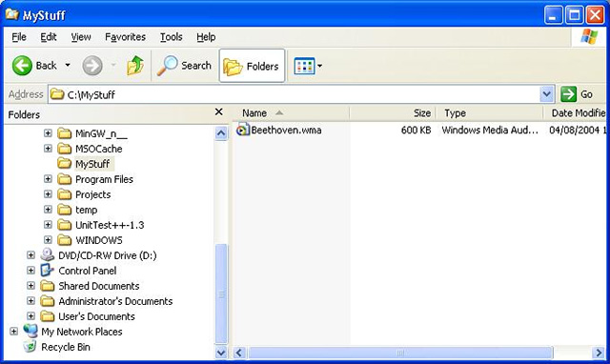Expand the Control Panel node

pos(30,271)
